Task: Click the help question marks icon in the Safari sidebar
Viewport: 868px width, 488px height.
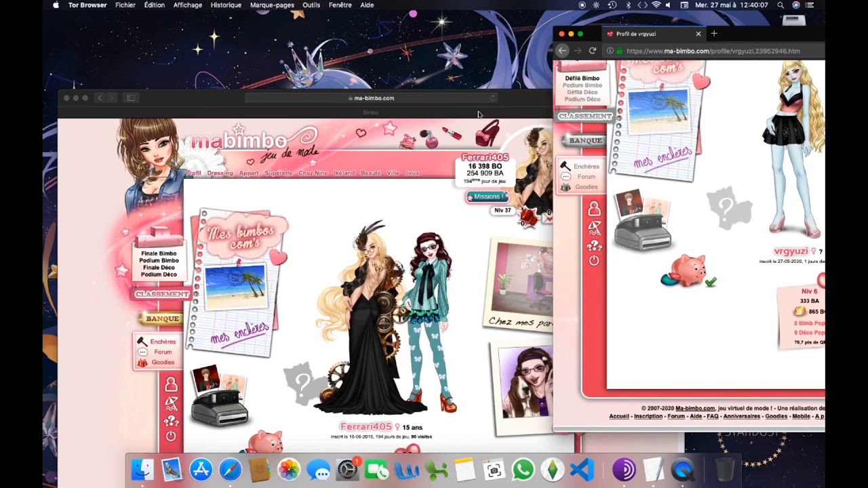Action: click(171, 421)
